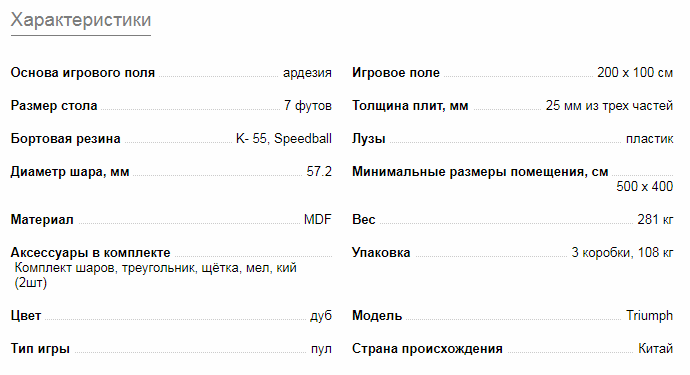Select the Размер стола label

point(54,106)
